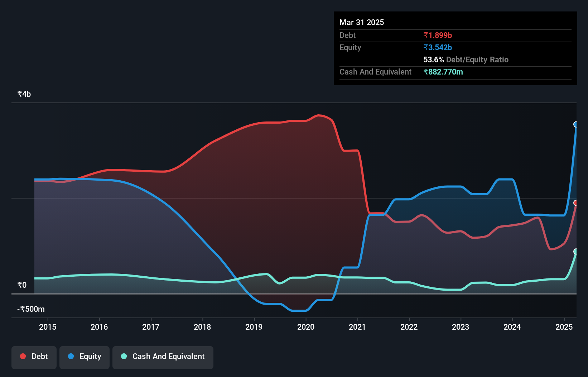Select the Debt endpoint marker at 2025

576,203
